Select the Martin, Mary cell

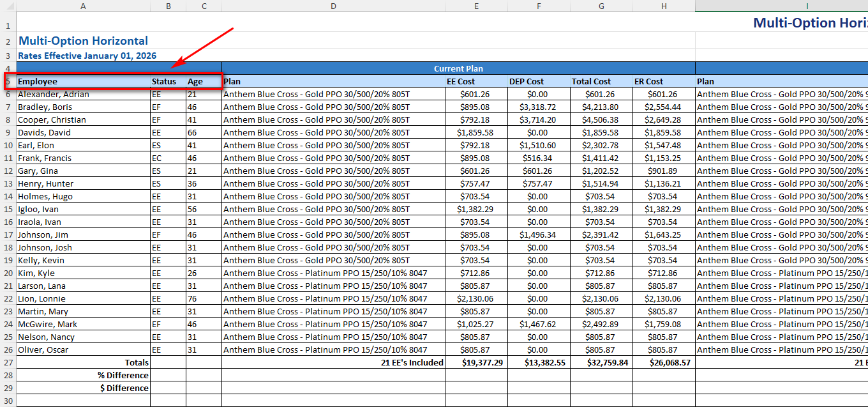point(83,311)
